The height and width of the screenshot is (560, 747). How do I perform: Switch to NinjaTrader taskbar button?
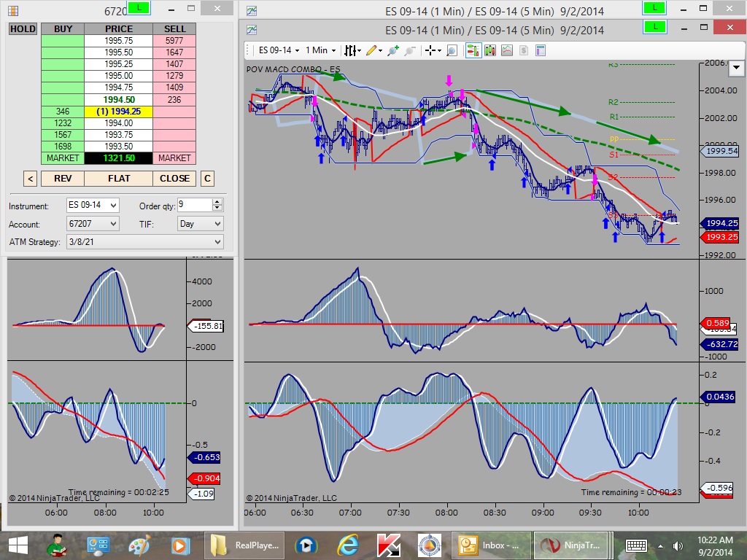(x=570, y=545)
